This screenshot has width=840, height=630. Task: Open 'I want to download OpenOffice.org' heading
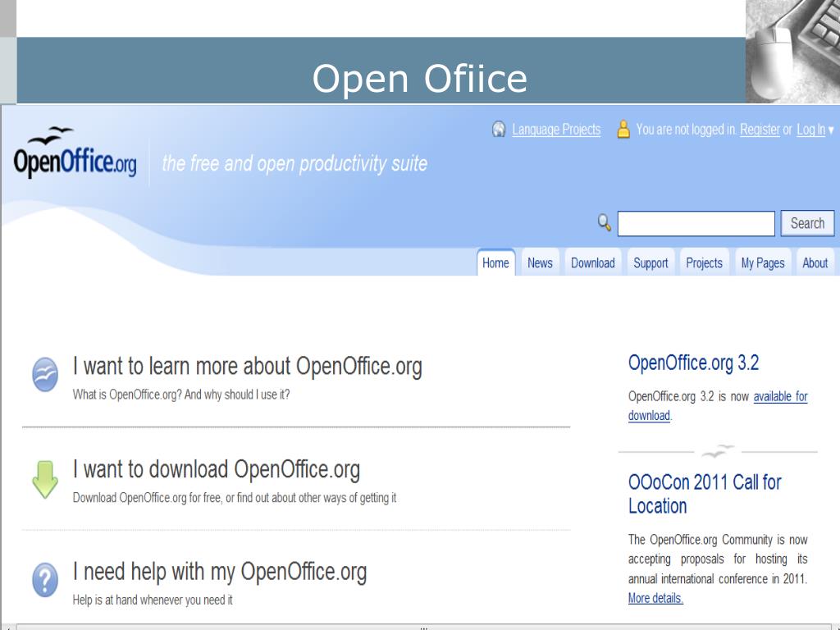point(217,469)
